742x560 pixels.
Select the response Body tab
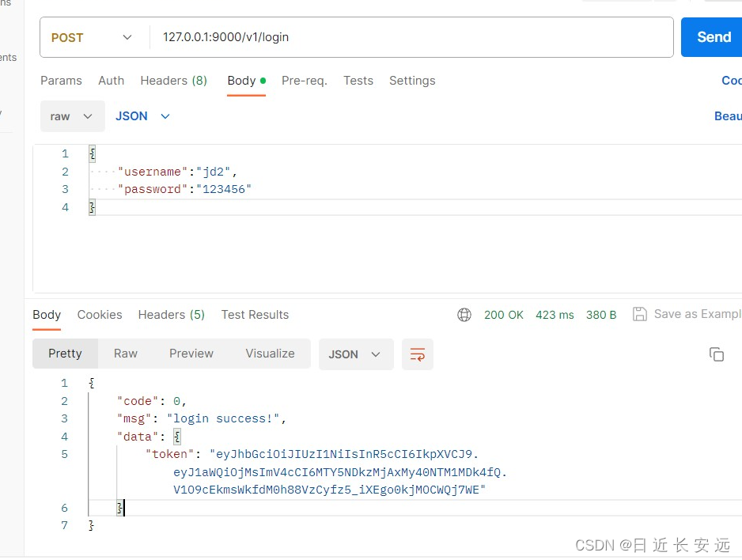pyautogui.click(x=47, y=315)
